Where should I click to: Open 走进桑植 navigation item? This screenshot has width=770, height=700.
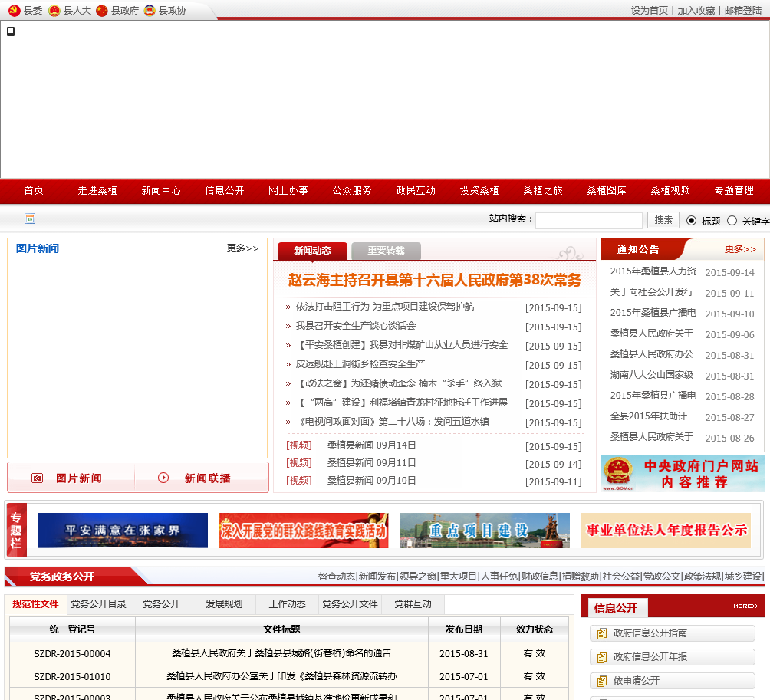pyautogui.click(x=97, y=190)
